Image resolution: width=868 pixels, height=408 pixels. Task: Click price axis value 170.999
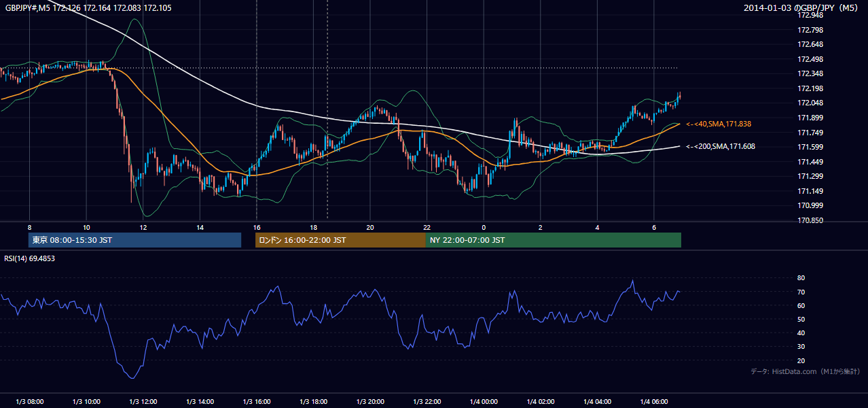(x=811, y=205)
